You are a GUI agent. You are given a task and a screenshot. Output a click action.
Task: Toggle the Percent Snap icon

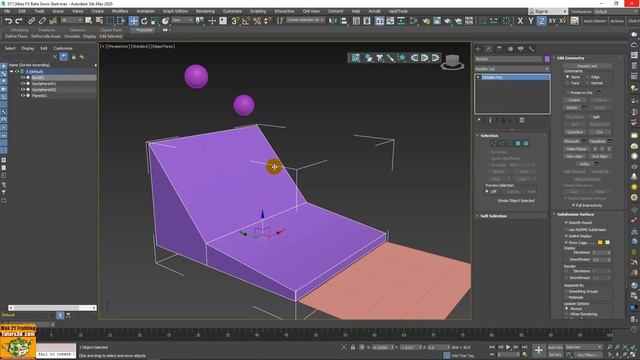257,21
